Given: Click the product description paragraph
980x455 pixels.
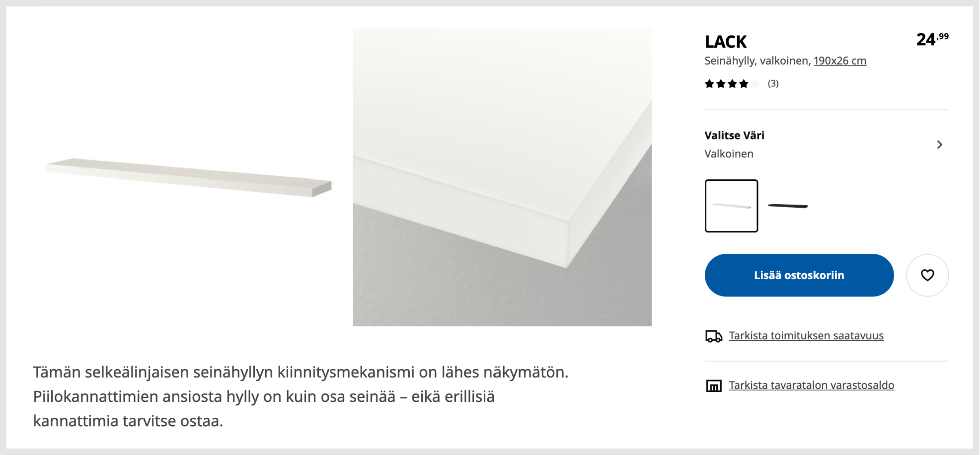Looking at the screenshot, I should tap(301, 396).
